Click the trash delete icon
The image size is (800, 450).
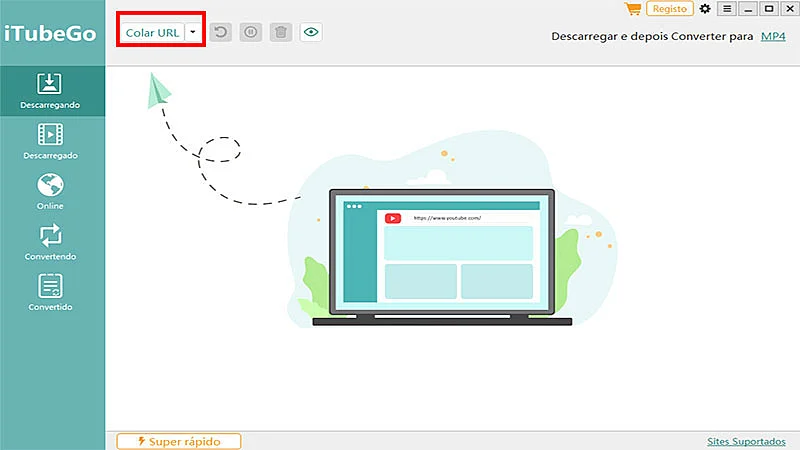[x=281, y=32]
